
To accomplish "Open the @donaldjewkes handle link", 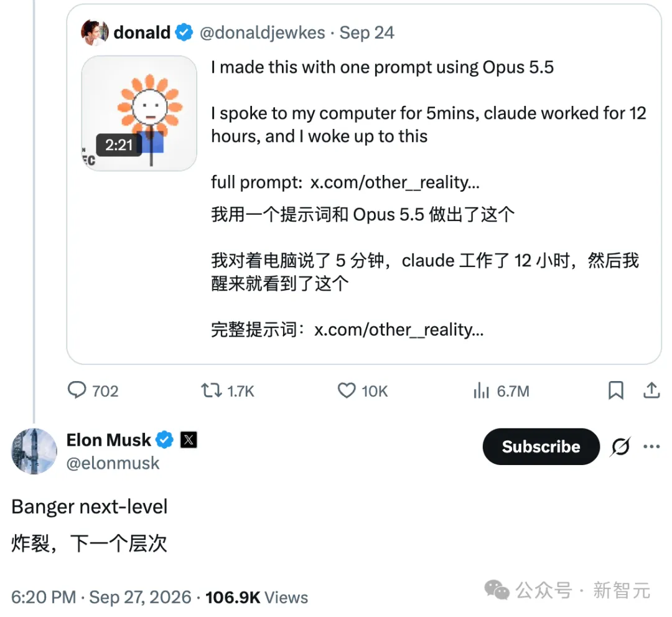I will (263, 32).
